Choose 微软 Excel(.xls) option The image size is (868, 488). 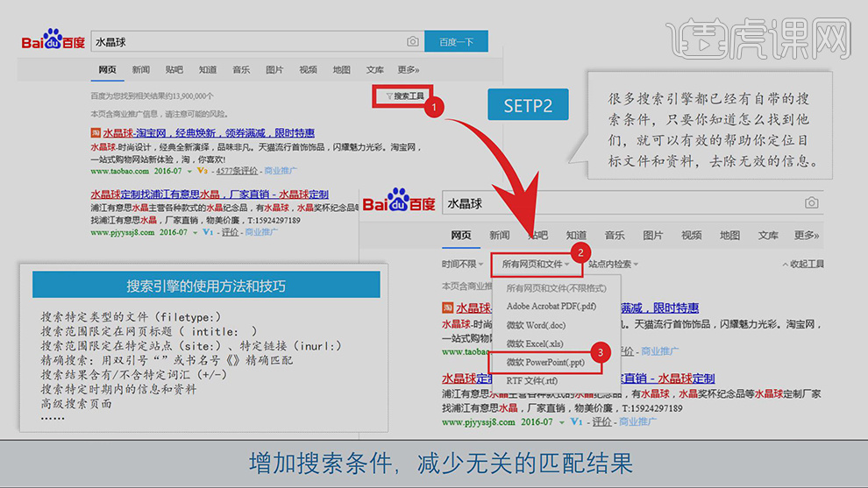tap(535, 343)
